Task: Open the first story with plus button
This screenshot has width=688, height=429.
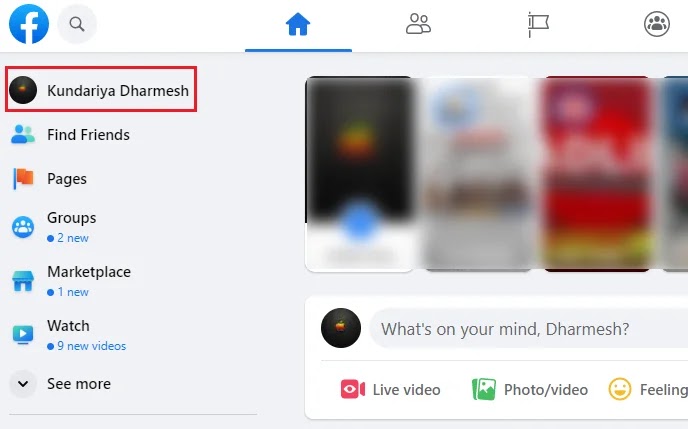Action: point(359,174)
